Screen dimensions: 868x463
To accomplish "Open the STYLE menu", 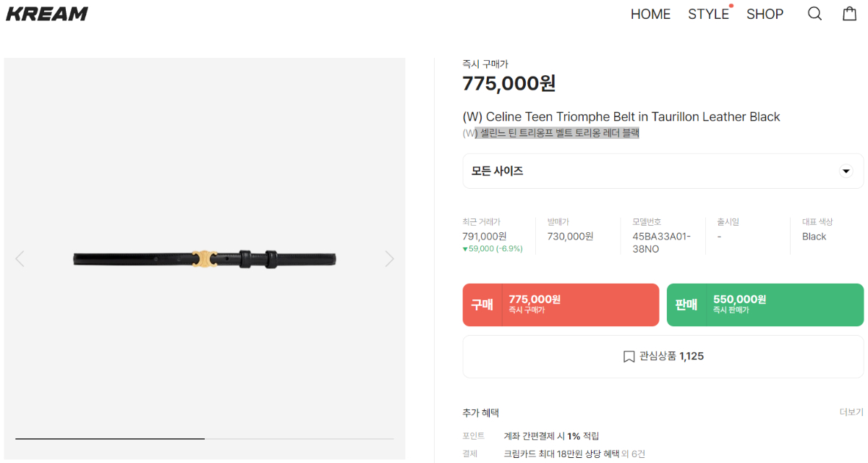I will (x=708, y=14).
